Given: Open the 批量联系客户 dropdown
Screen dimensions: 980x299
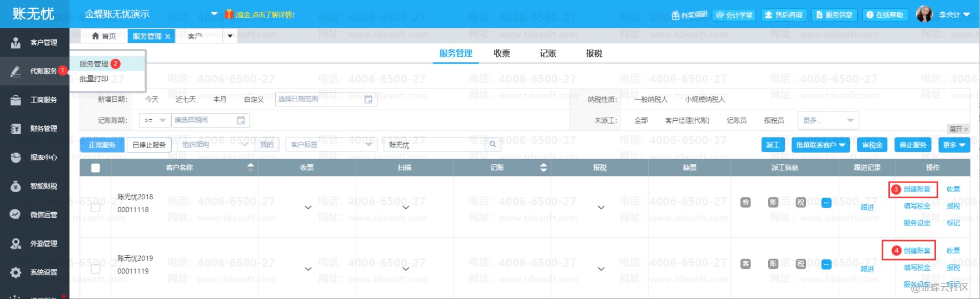Looking at the screenshot, I should pos(820,145).
